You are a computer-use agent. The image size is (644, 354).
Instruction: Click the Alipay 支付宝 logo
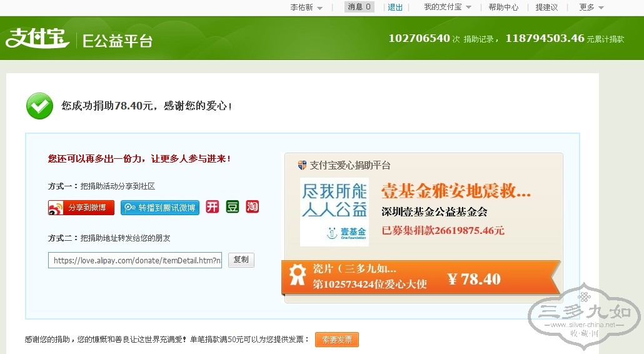tap(37, 38)
